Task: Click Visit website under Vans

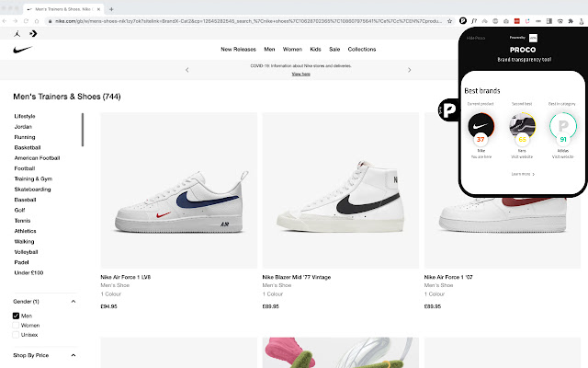Action: click(522, 156)
